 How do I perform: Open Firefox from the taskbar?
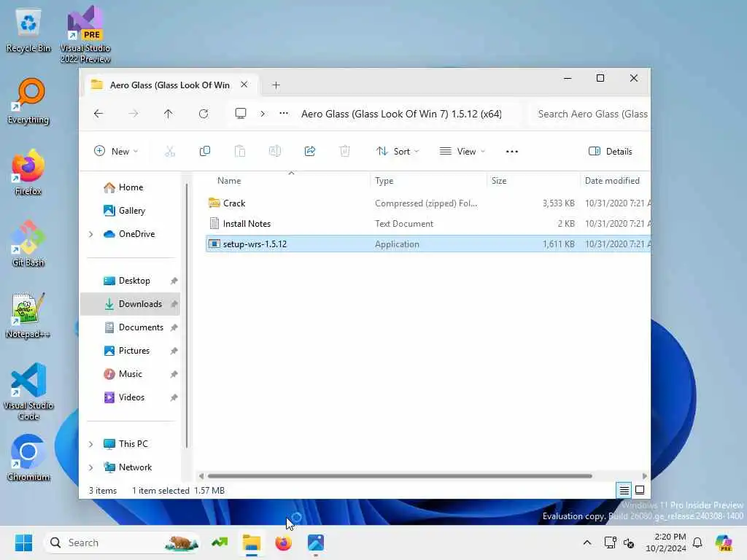[284, 542]
